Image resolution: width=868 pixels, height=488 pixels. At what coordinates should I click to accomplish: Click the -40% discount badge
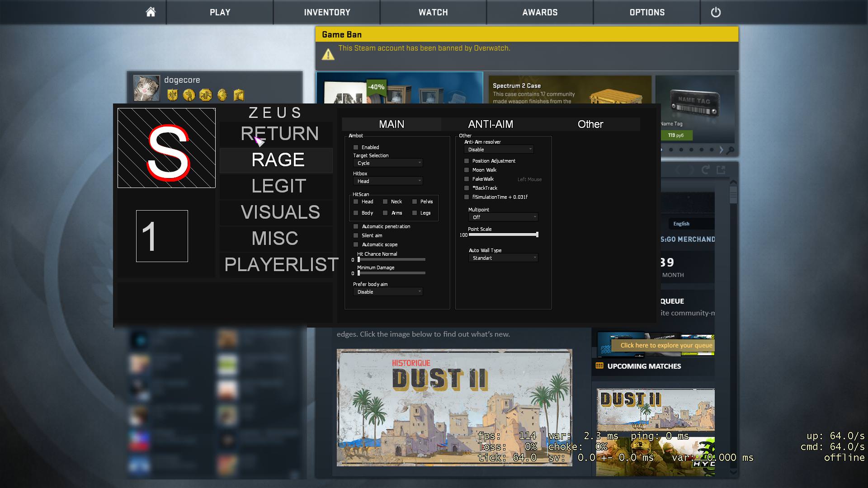point(376,87)
